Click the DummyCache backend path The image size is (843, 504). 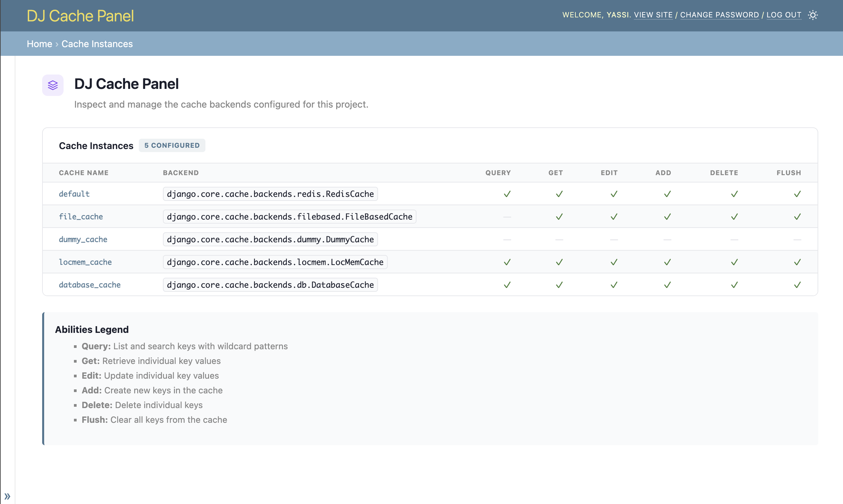270,239
